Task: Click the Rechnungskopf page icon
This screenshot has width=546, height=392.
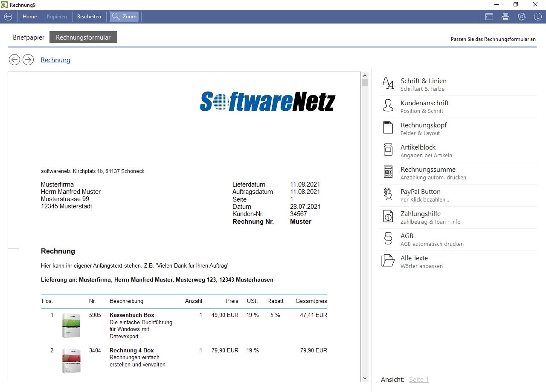Action: point(388,128)
